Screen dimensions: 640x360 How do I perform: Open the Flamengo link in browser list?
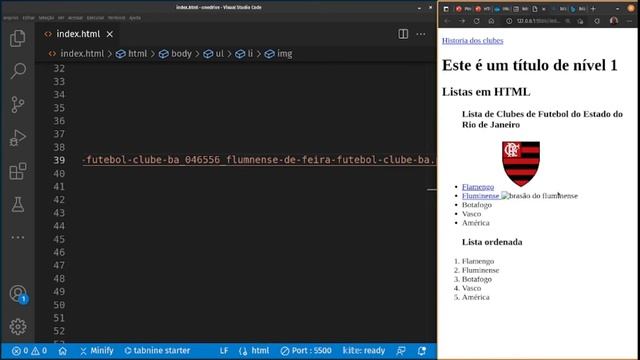[478, 187]
